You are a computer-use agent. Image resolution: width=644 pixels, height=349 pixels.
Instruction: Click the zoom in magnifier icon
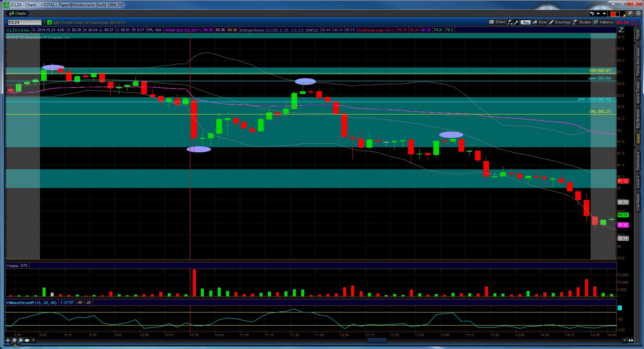coord(14,340)
